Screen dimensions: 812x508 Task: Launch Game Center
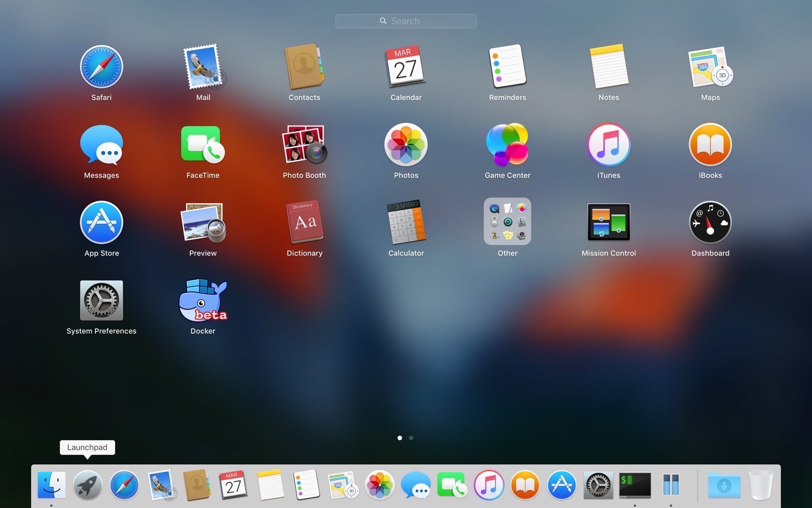point(507,144)
